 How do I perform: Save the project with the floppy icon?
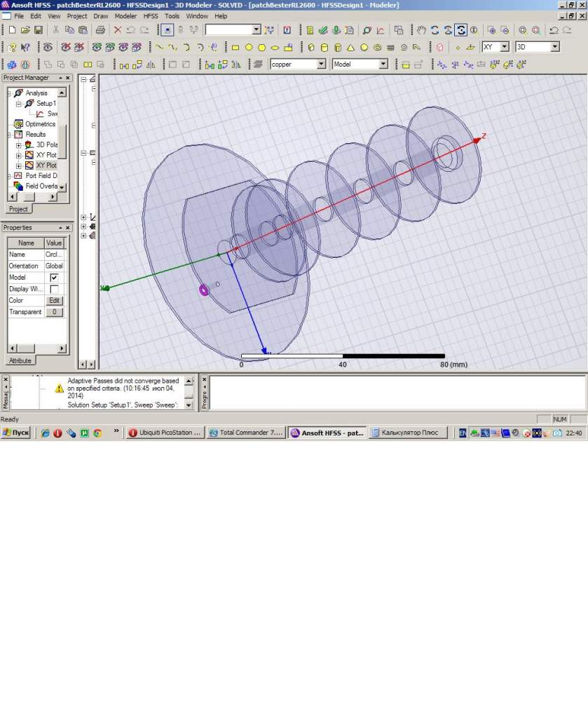(39, 30)
